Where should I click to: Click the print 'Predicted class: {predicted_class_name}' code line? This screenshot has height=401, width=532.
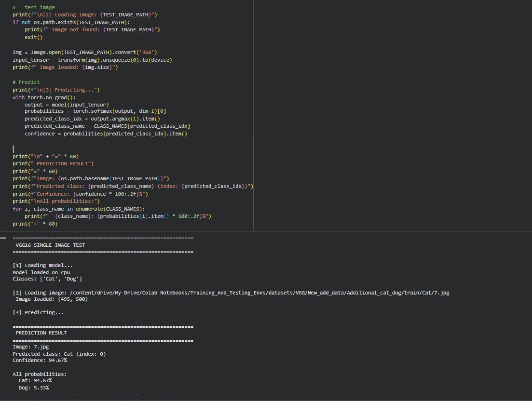[x=133, y=187]
